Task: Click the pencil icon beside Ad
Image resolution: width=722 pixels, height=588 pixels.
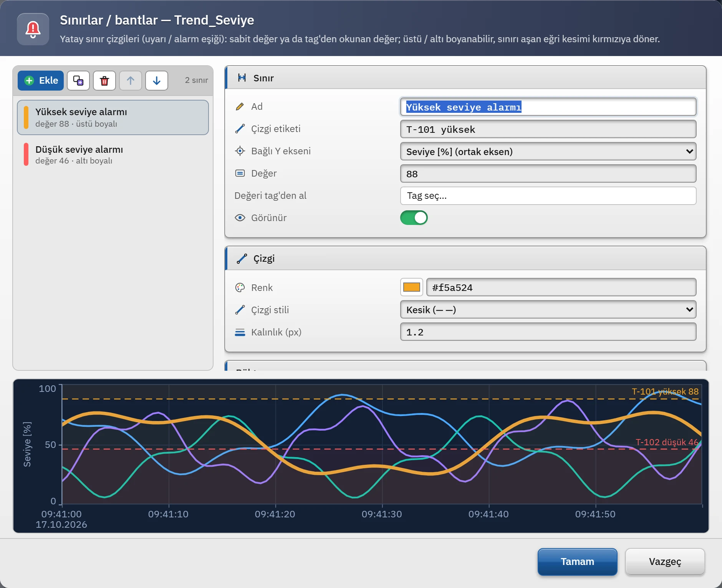Action: pyautogui.click(x=240, y=106)
